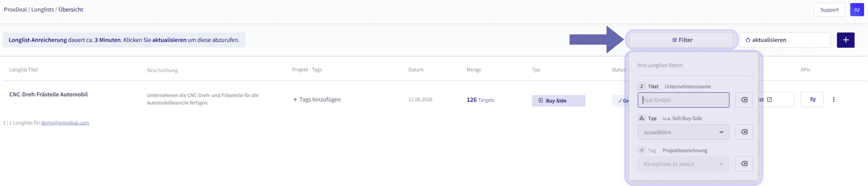Click the APIs link icon button
Screen dimensions: 868x186
812,100
